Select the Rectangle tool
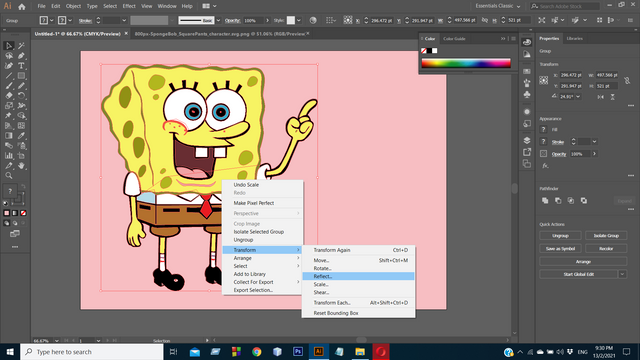640x360 pixels. point(21,76)
